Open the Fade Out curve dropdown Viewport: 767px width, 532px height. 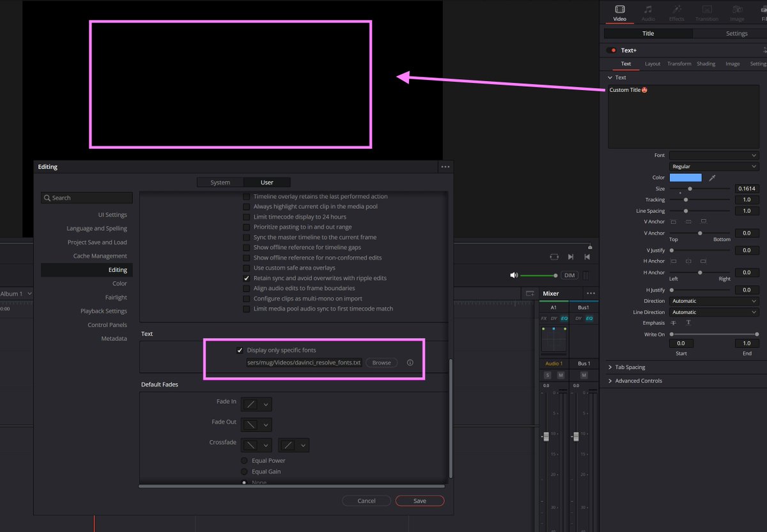(x=257, y=425)
